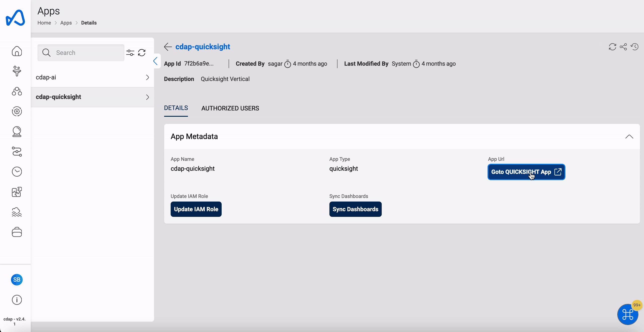Click the puzzle pieces apps sidebar icon
Image resolution: width=644 pixels, height=332 pixels.
17,192
